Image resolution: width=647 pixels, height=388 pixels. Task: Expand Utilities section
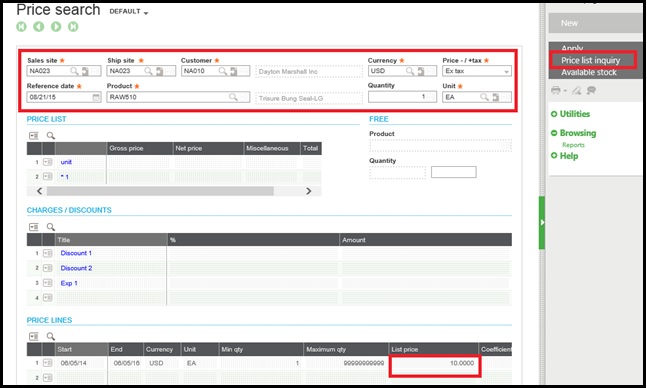[571, 114]
